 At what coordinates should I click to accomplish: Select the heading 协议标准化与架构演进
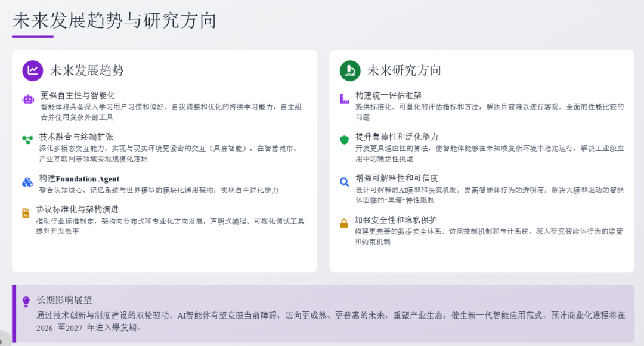[77, 209]
